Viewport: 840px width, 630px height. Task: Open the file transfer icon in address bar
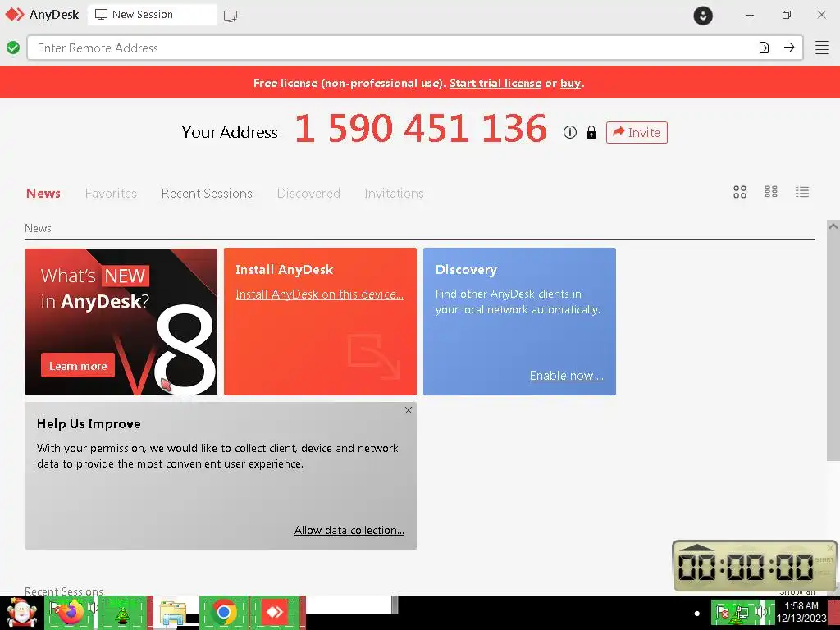[764, 48]
